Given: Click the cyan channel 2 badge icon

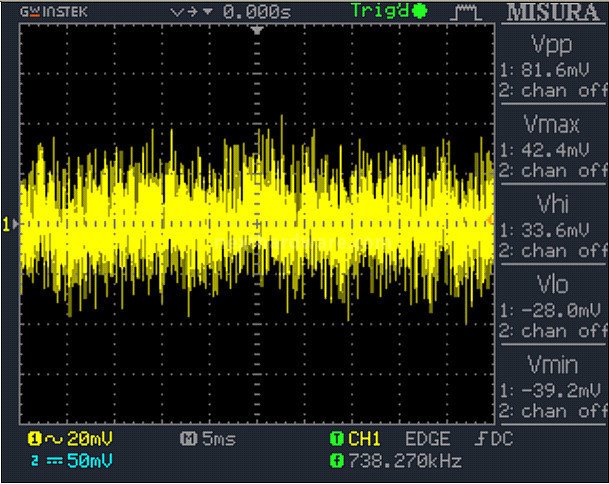Looking at the screenshot, I should pos(35,461).
